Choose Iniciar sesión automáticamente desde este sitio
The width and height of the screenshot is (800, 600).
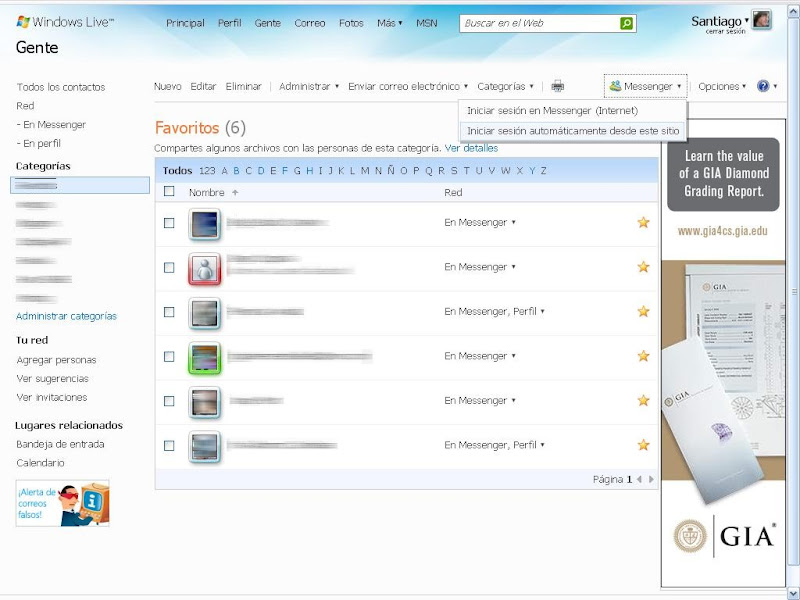(572, 131)
